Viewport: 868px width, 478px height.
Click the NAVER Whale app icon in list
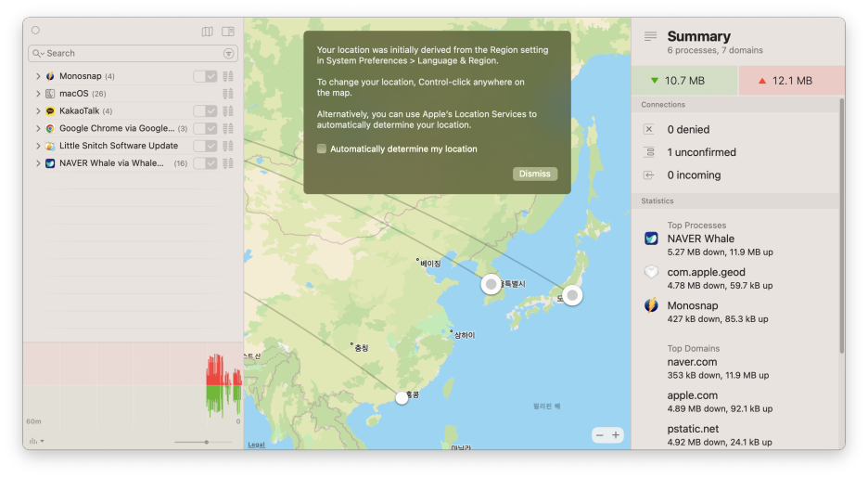[50, 163]
